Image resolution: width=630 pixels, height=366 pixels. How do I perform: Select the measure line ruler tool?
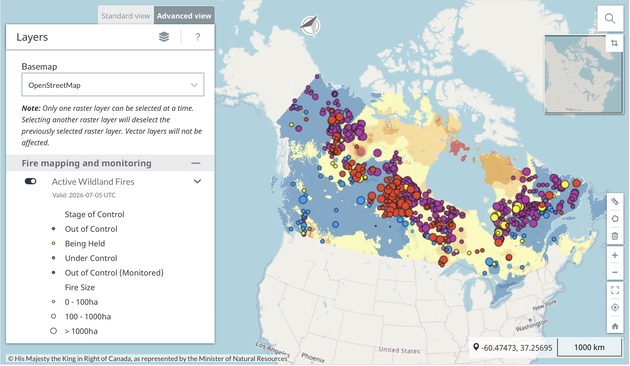pyautogui.click(x=615, y=201)
